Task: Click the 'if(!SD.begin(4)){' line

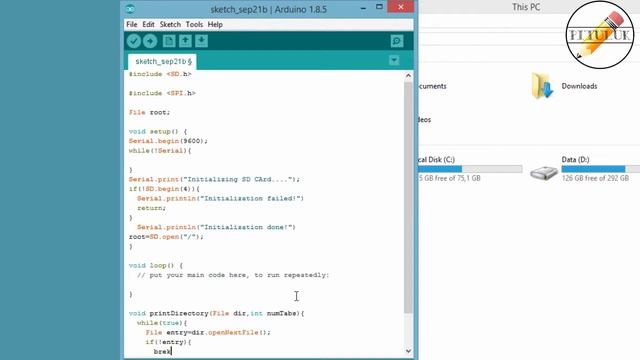Action: pyautogui.click(x=164, y=189)
